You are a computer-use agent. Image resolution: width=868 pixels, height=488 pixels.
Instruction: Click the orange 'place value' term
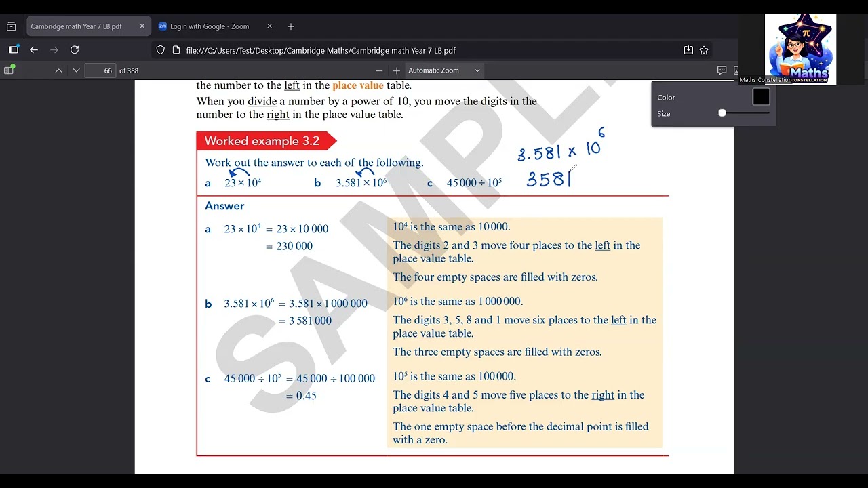tap(358, 85)
